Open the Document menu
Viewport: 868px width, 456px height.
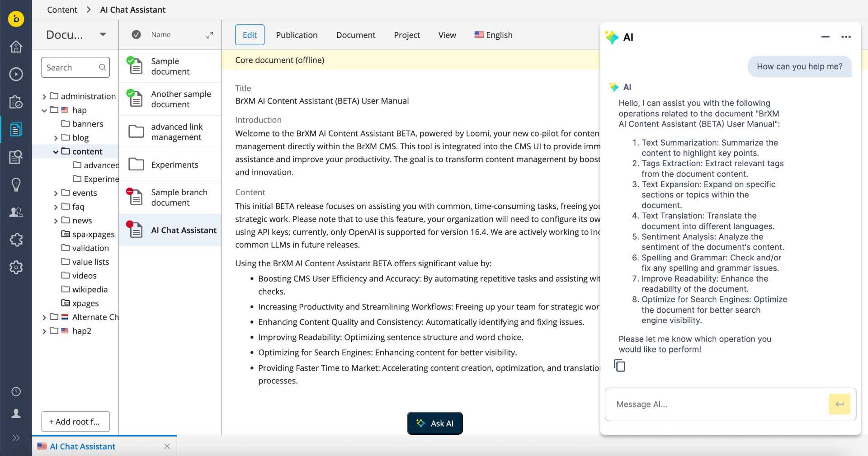click(355, 35)
